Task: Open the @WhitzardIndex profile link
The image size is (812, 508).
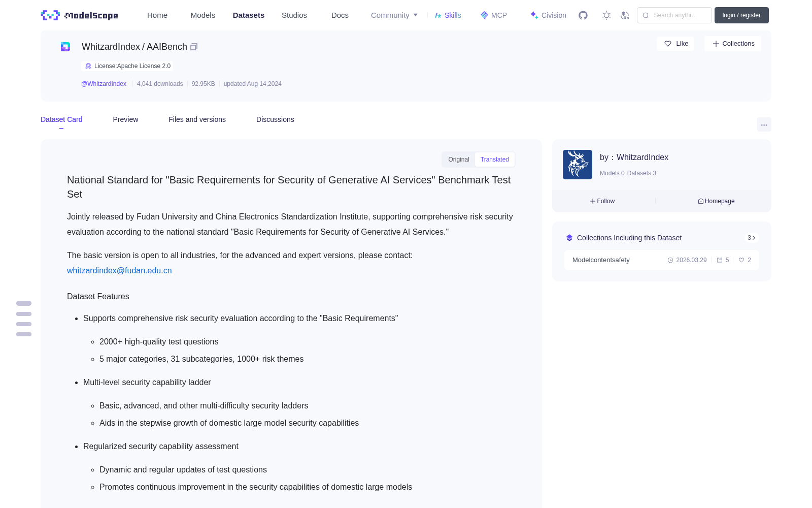Action: pos(104,84)
